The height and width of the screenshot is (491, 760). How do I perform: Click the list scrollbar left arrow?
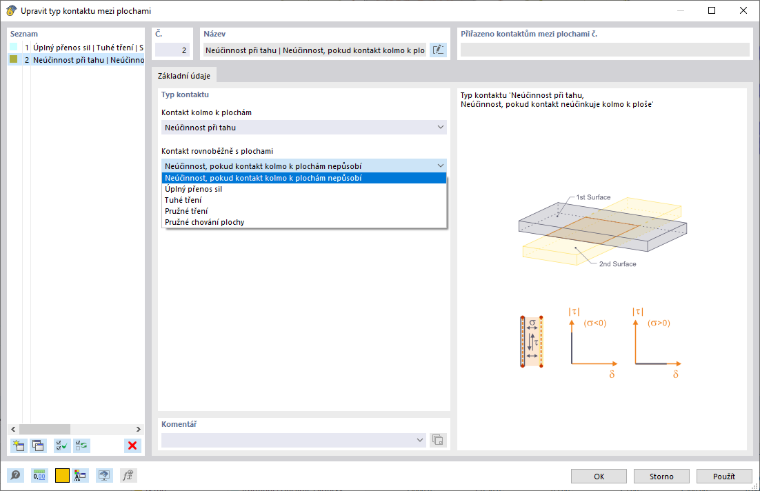13,429
